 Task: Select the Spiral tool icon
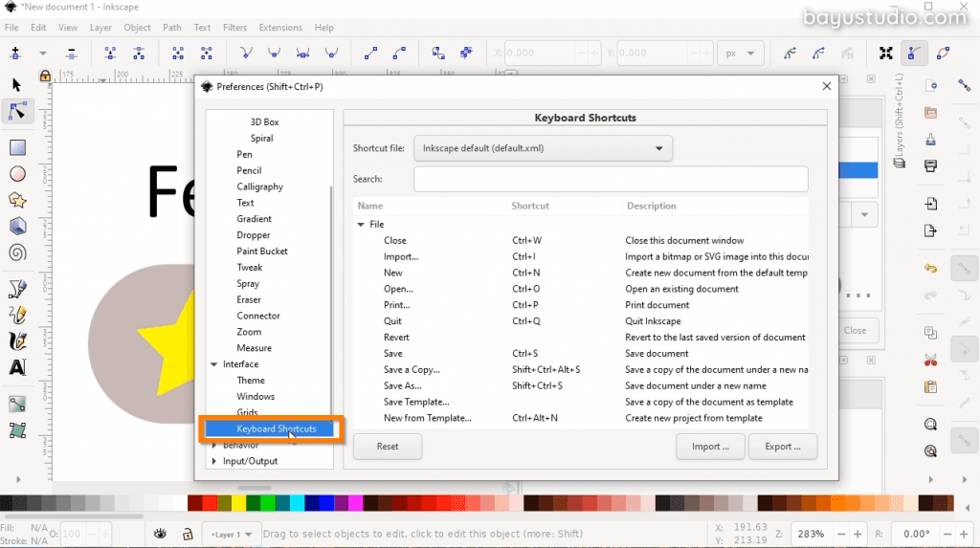pyautogui.click(x=17, y=253)
